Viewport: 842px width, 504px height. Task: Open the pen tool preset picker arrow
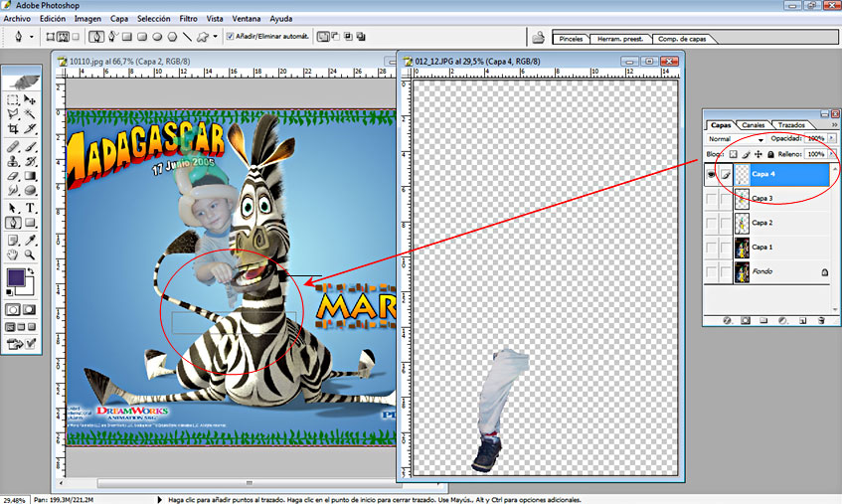pos(31,37)
